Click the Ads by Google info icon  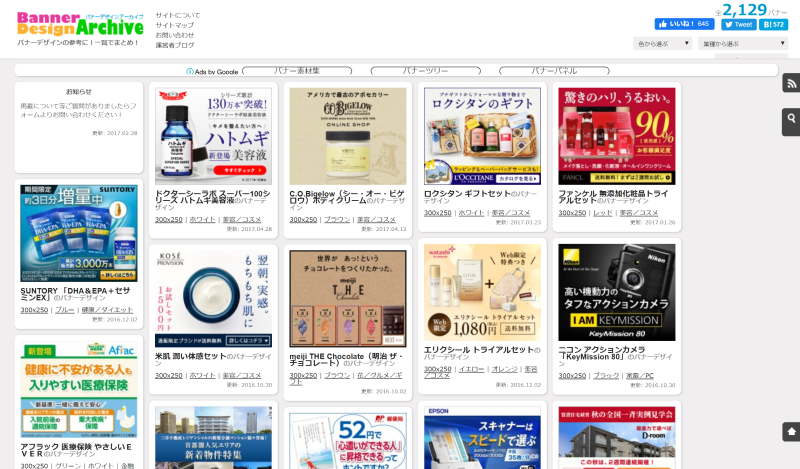tap(190, 72)
